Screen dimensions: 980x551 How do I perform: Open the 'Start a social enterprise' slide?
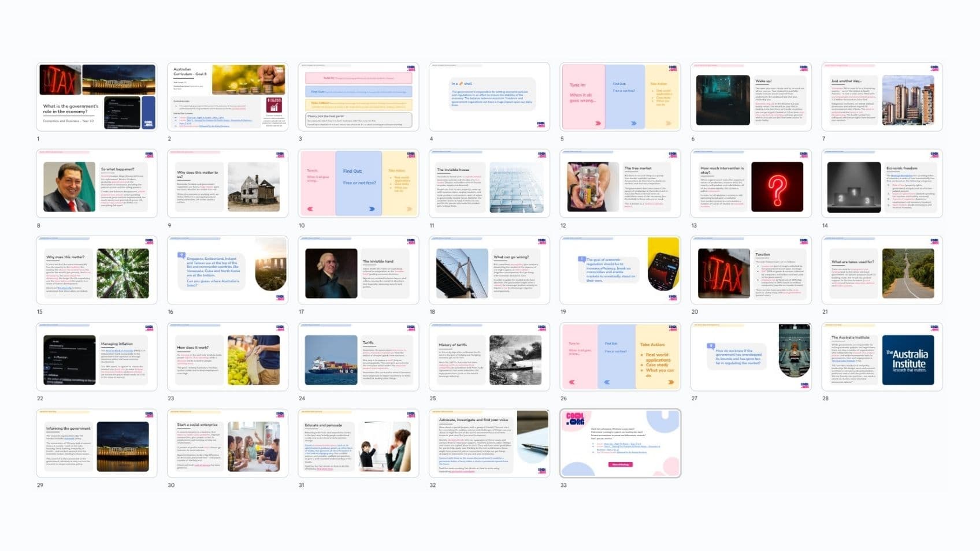[x=228, y=444]
